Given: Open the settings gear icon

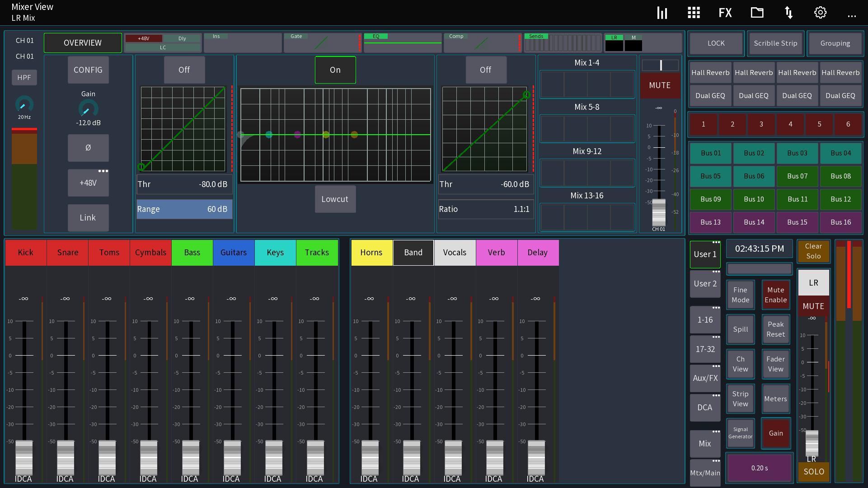Looking at the screenshot, I should tap(821, 13).
